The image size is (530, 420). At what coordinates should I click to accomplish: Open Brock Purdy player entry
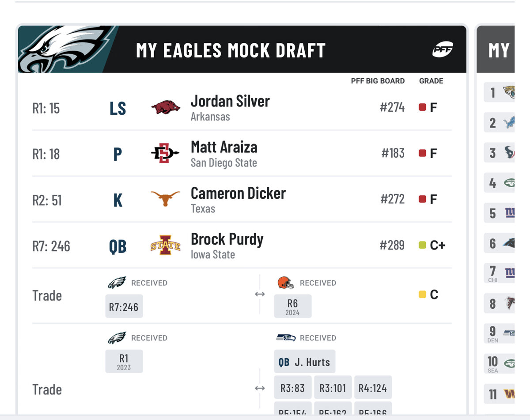[x=227, y=239]
